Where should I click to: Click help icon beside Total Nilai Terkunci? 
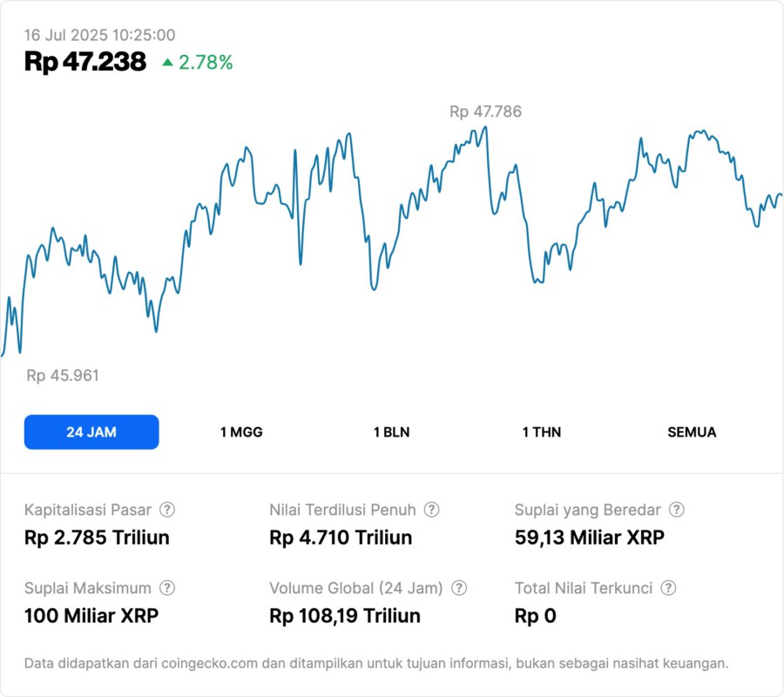click(x=669, y=588)
